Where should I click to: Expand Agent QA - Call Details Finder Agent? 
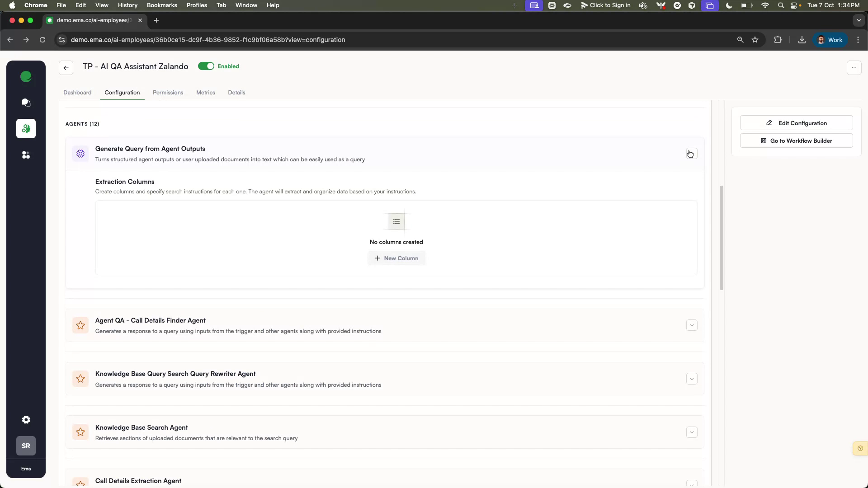coord(691,325)
